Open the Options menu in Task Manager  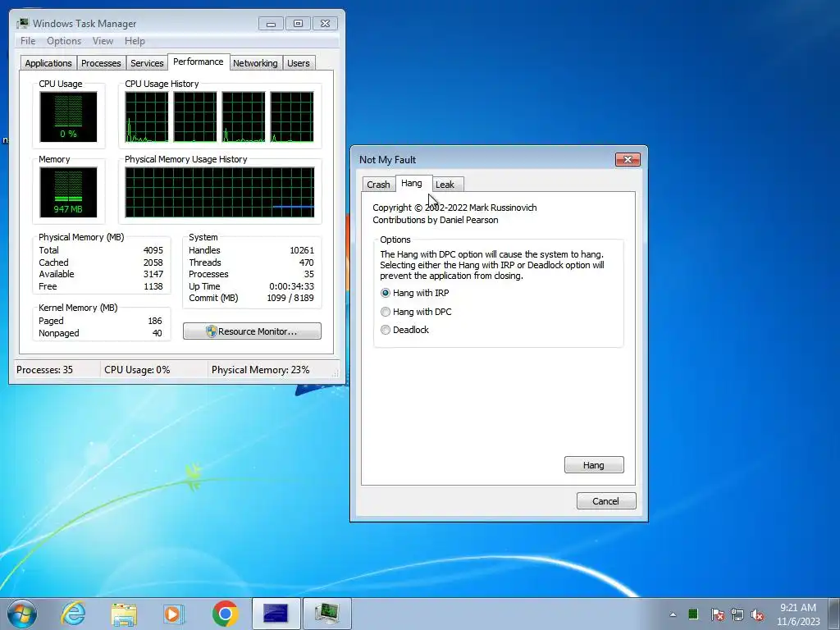click(x=64, y=41)
